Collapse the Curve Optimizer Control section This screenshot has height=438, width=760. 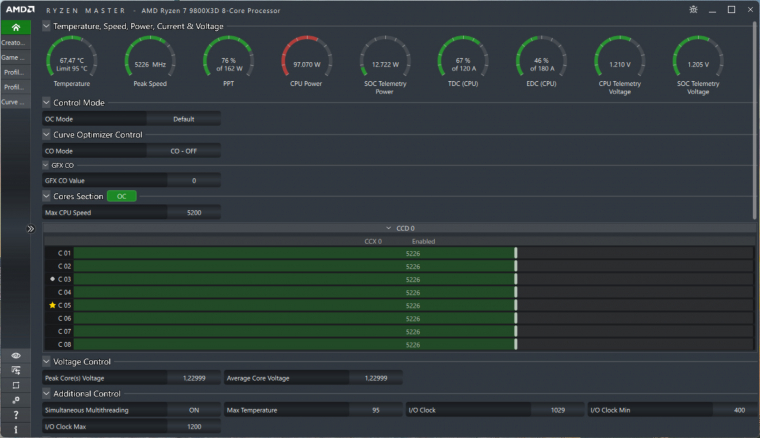coord(47,135)
